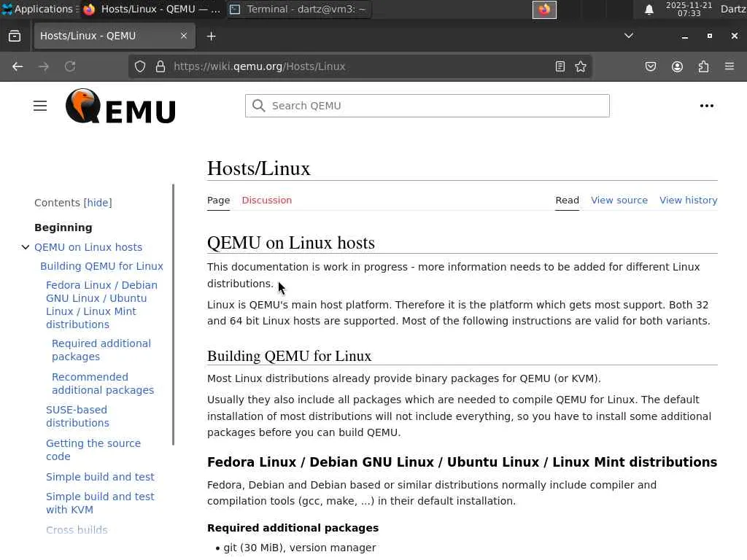Open the Firefox account icon
This screenshot has height=560, width=747.
[677, 66]
